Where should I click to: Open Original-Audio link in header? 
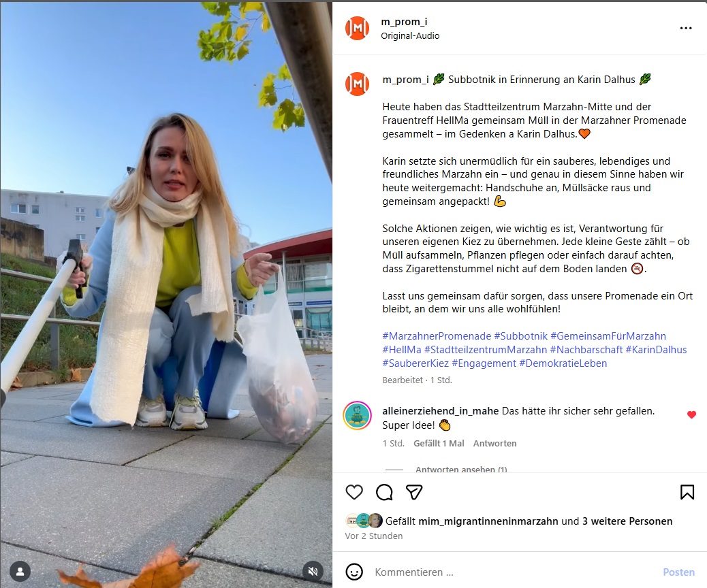coord(410,35)
